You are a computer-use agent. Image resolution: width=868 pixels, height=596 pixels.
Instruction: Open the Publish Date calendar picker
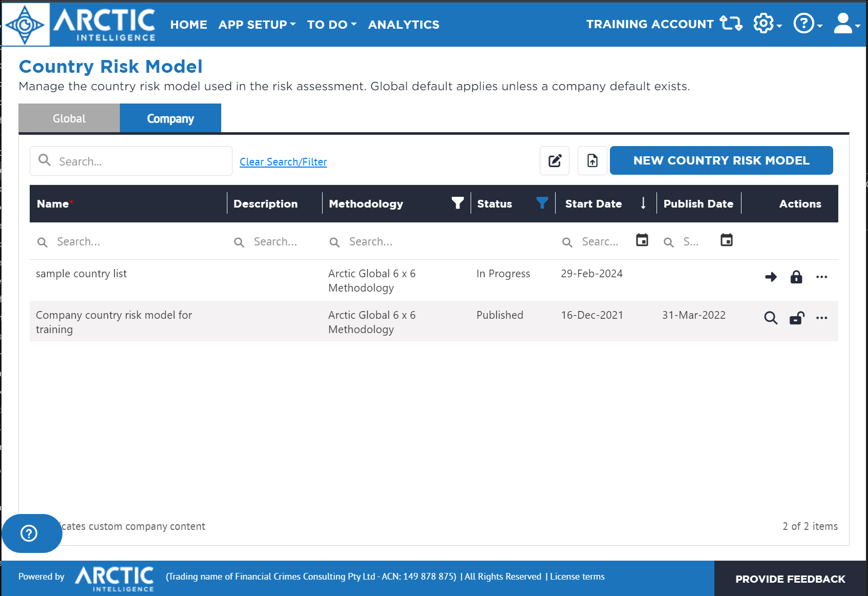[726, 240]
